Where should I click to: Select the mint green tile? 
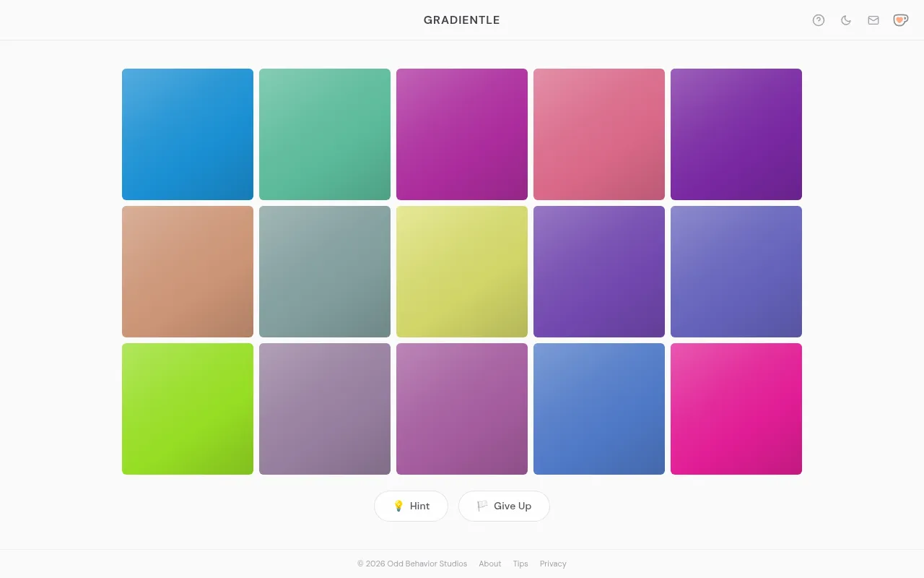point(325,134)
